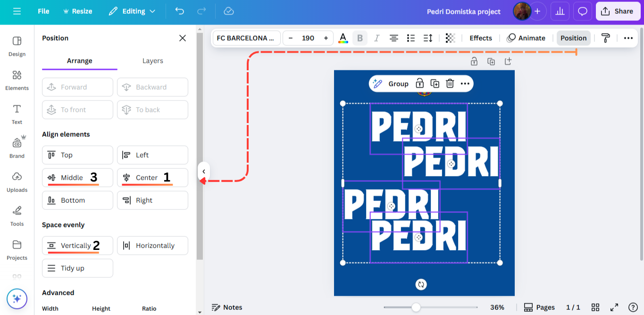644x315 pixels.
Task: Lock the page above the canvas
Action: point(474,61)
